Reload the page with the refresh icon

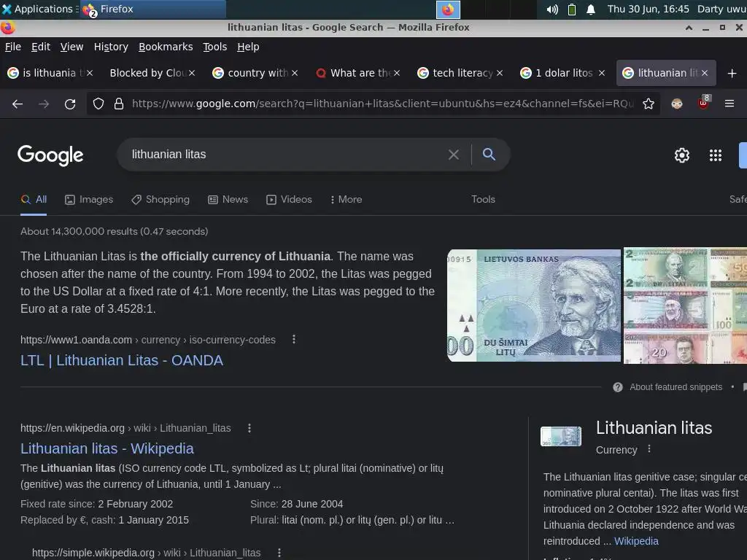[70, 104]
